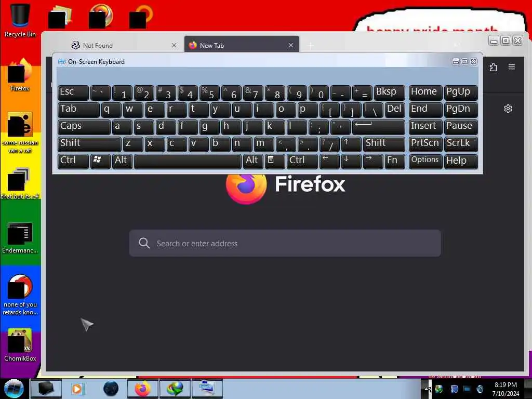
Task: Open new tab page settings gear
Action: (508, 109)
